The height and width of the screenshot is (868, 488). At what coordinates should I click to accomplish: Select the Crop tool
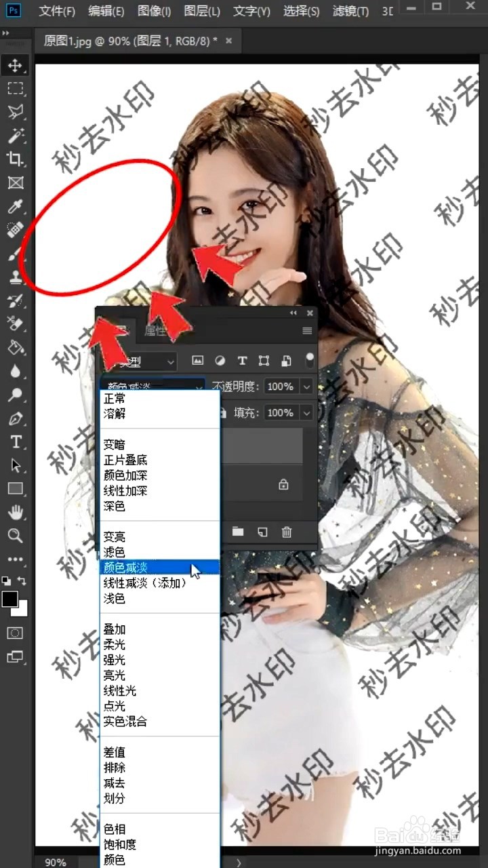[x=15, y=159]
